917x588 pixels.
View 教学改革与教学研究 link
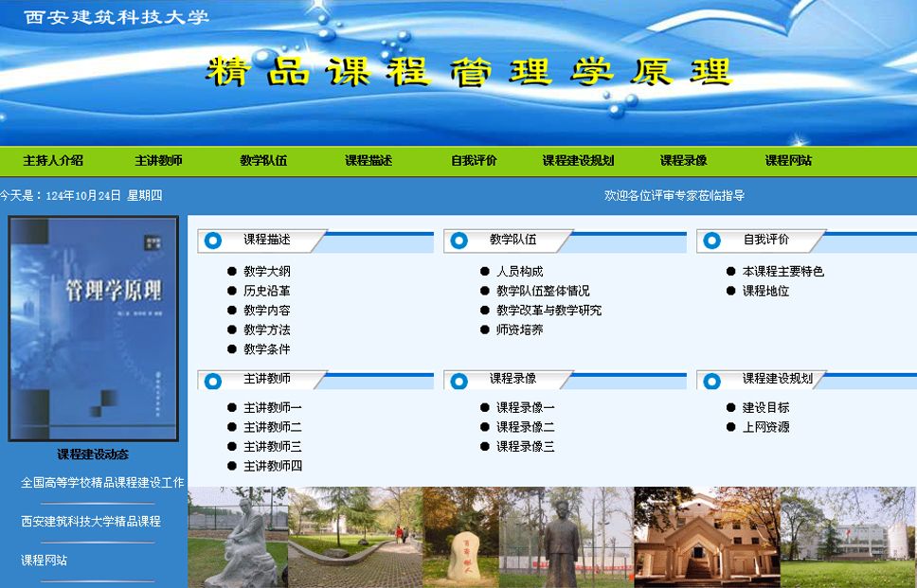coord(548,311)
